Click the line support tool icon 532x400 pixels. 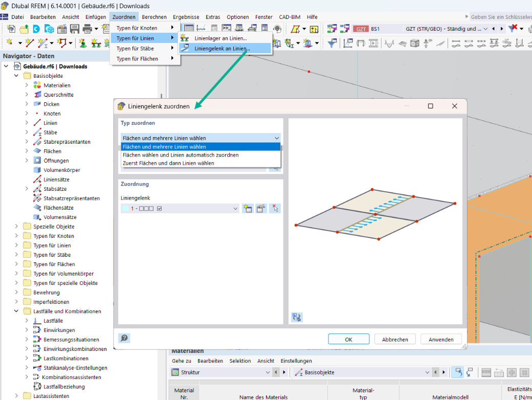[x=96, y=43]
